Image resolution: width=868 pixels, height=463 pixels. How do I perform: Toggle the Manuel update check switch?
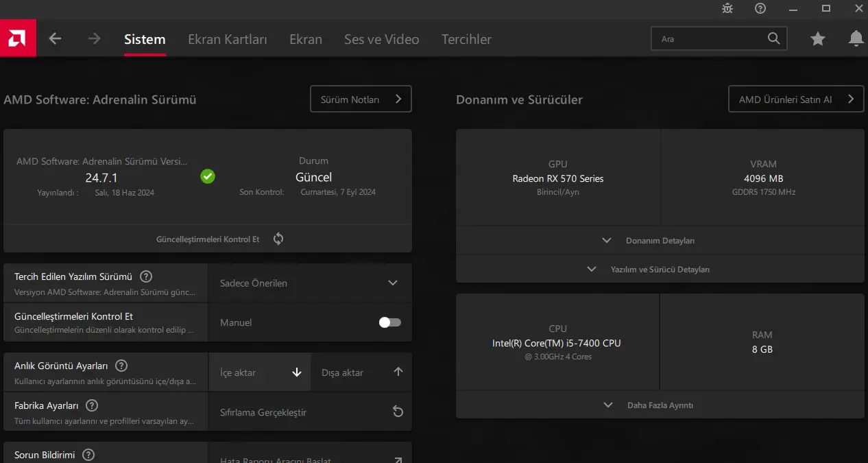[390, 322]
